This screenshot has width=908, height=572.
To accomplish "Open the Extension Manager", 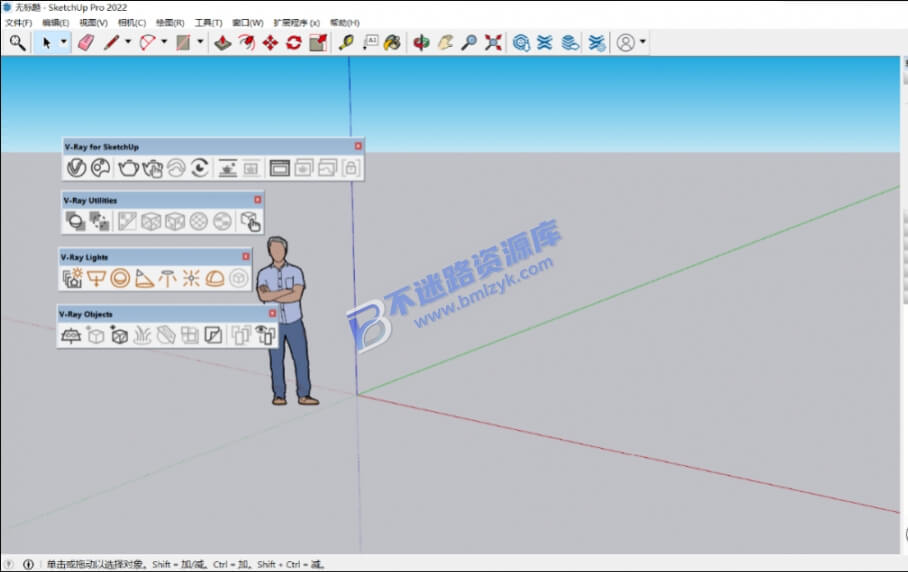I will 596,42.
